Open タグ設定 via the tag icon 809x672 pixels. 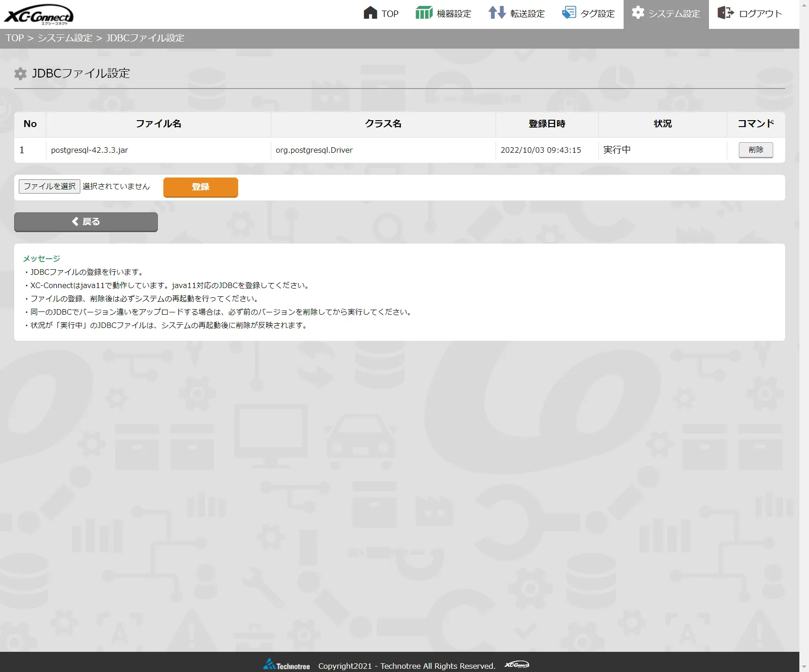(569, 13)
